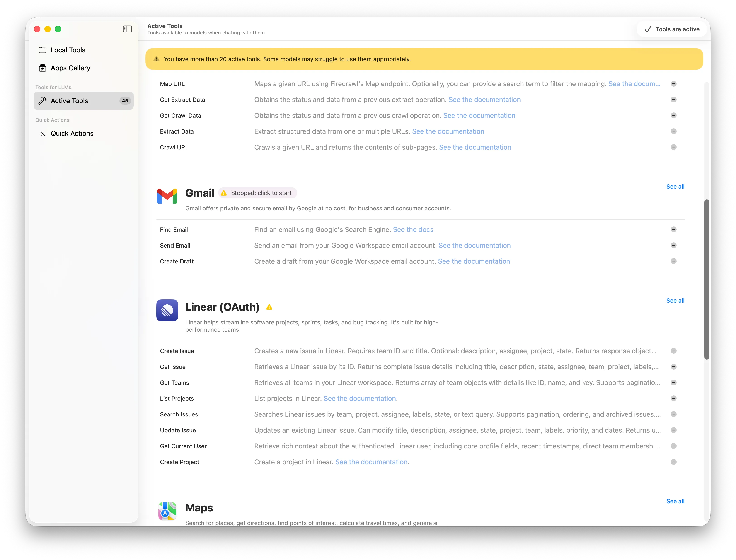The image size is (736, 560).
Task: Disable the Send Email tool
Action: click(674, 245)
